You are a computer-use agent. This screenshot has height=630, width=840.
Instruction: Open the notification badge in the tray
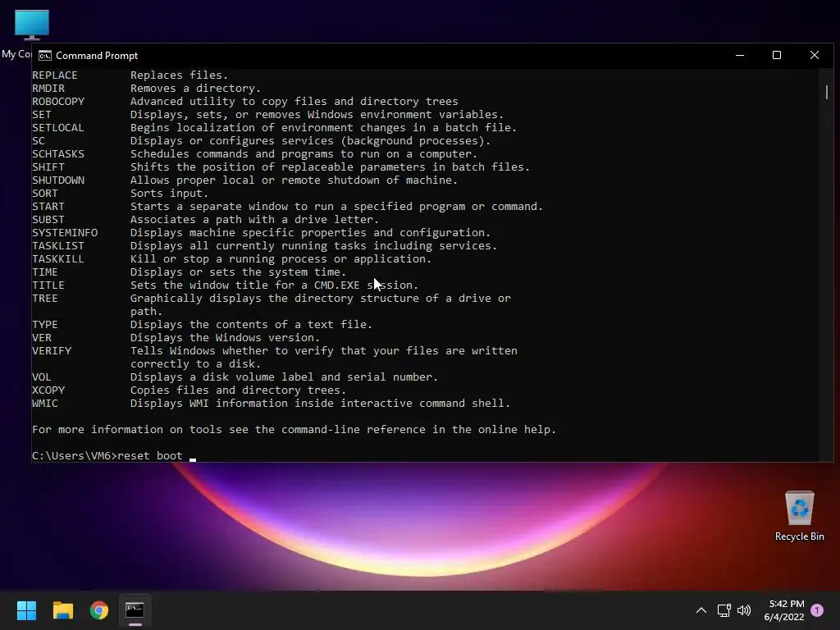pos(817,610)
